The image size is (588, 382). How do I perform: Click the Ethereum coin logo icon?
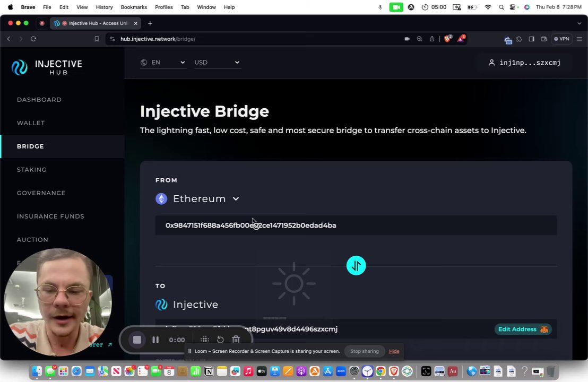161,198
